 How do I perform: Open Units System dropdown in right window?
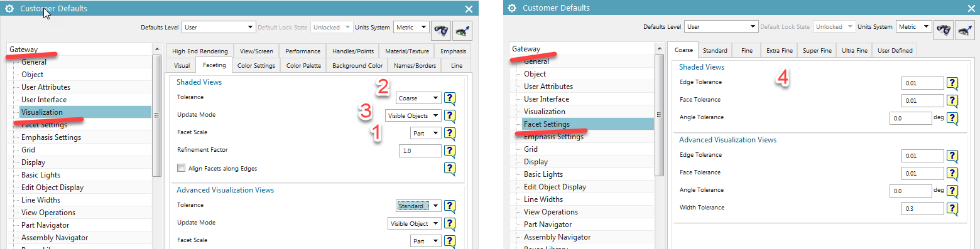tap(913, 26)
